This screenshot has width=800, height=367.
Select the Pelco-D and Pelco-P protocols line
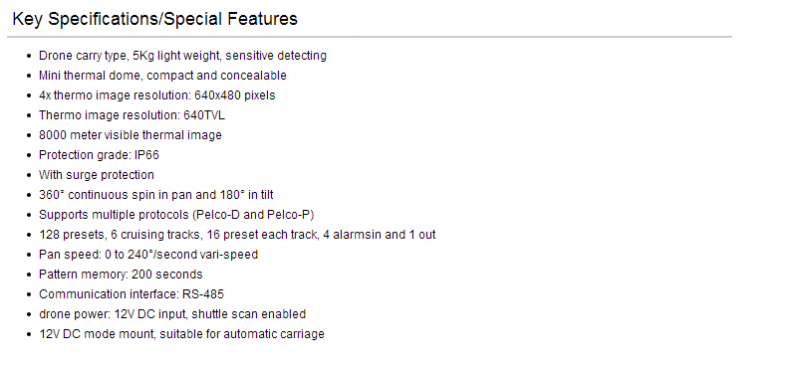click(177, 215)
